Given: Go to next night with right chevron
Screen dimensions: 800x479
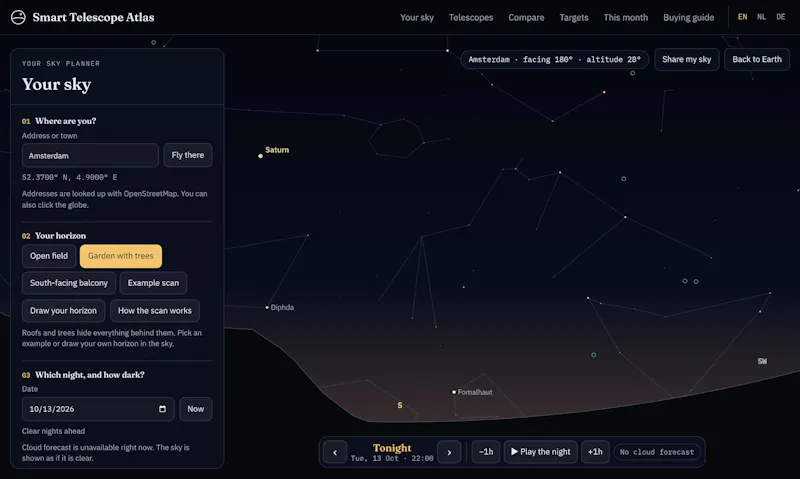Looking at the screenshot, I should [x=449, y=452].
